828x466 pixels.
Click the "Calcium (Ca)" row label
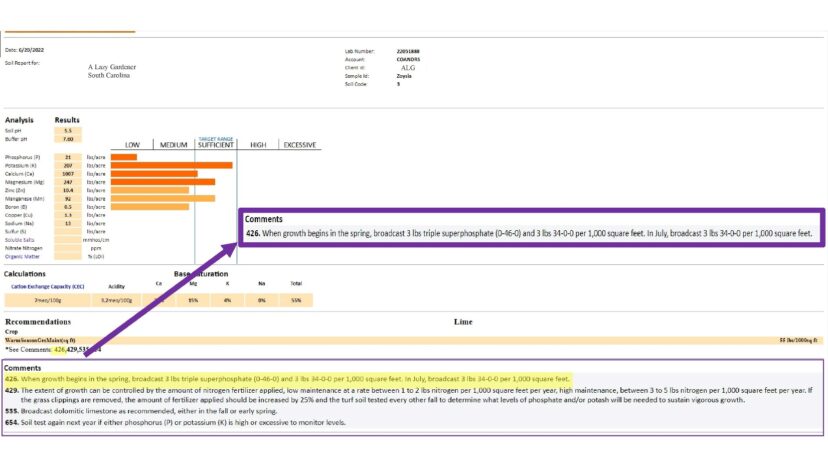click(19, 174)
